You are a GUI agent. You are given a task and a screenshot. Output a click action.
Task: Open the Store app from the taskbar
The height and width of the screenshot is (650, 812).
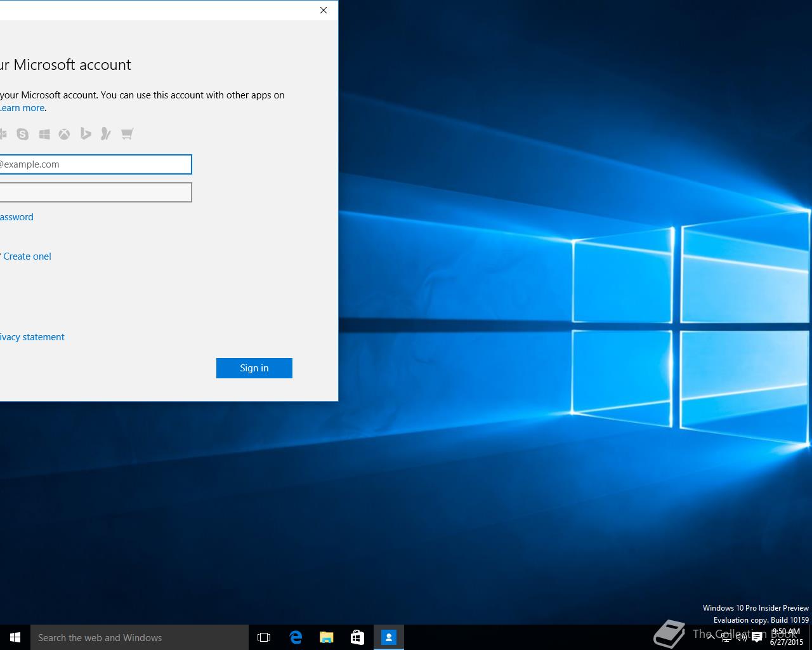pos(357,637)
